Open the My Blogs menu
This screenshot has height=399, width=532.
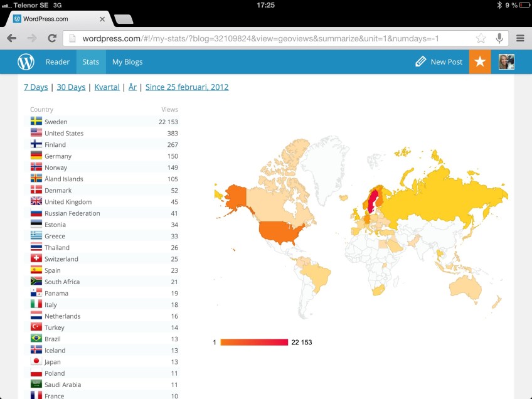pos(127,62)
